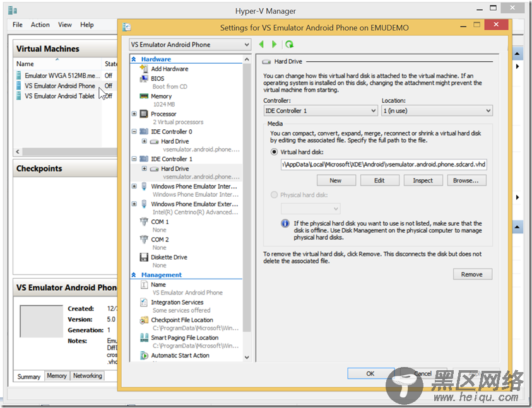532x408 pixels.
Task: Open the Location dropdown
Action: coord(437,110)
